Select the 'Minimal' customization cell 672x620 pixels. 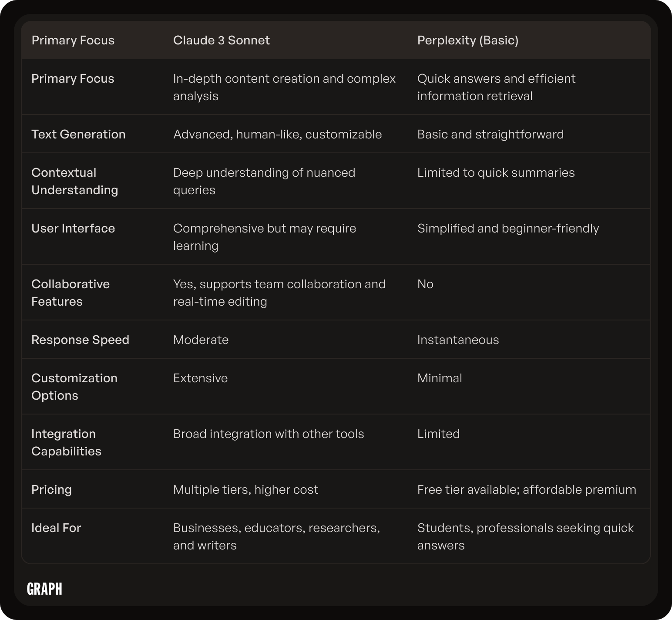[x=440, y=378]
